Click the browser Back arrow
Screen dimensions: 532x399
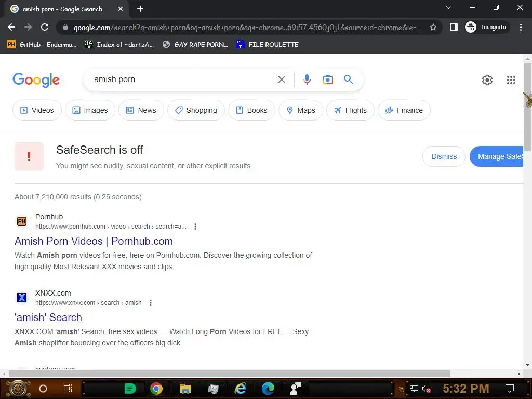pos(11,27)
